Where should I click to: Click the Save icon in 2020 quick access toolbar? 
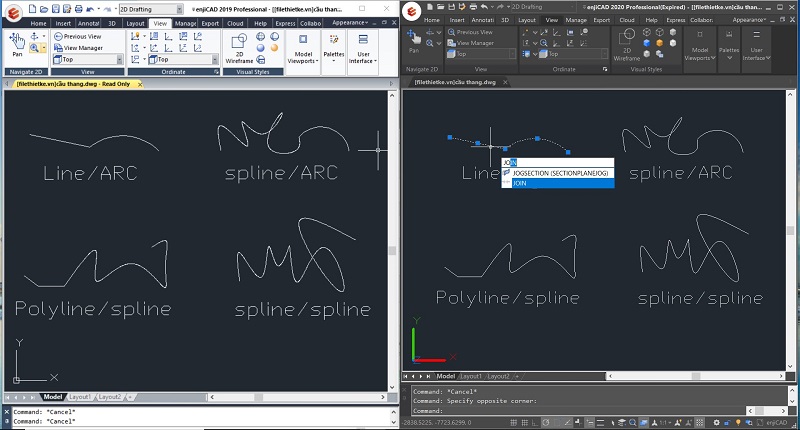pyautogui.click(x=451, y=7)
